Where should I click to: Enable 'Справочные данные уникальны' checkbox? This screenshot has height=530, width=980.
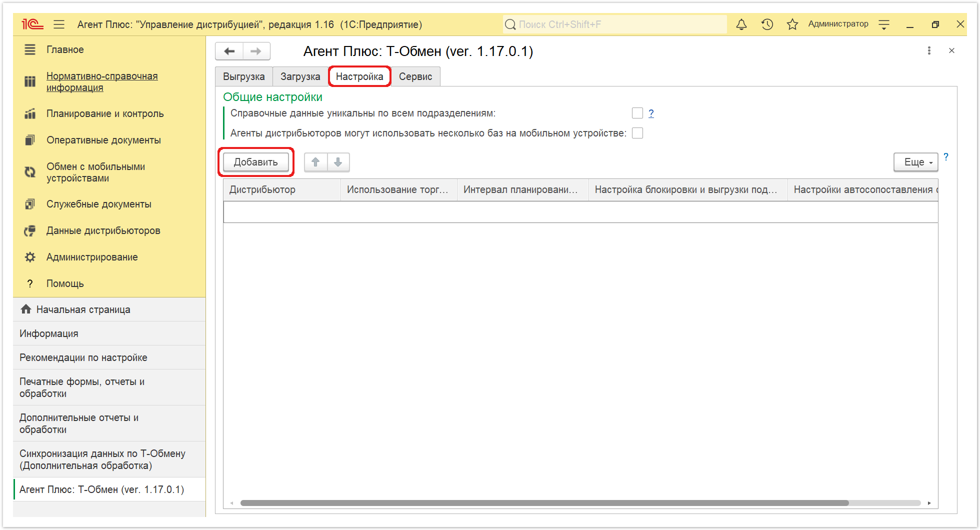pyautogui.click(x=637, y=113)
